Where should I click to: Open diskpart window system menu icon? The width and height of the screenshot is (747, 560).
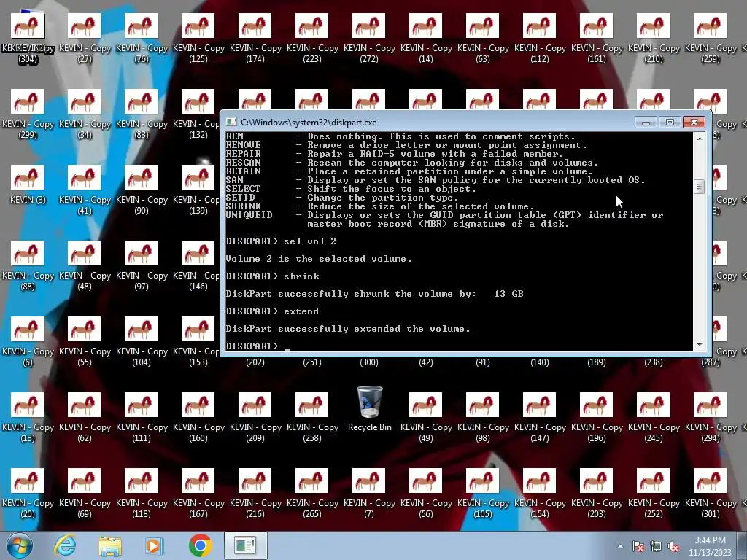pyautogui.click(x=231, y=122)
